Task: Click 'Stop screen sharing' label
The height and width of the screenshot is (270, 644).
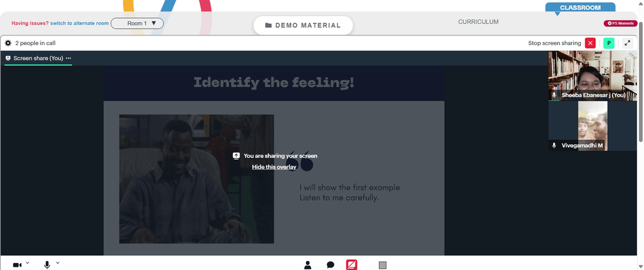Action: point(554,43)
